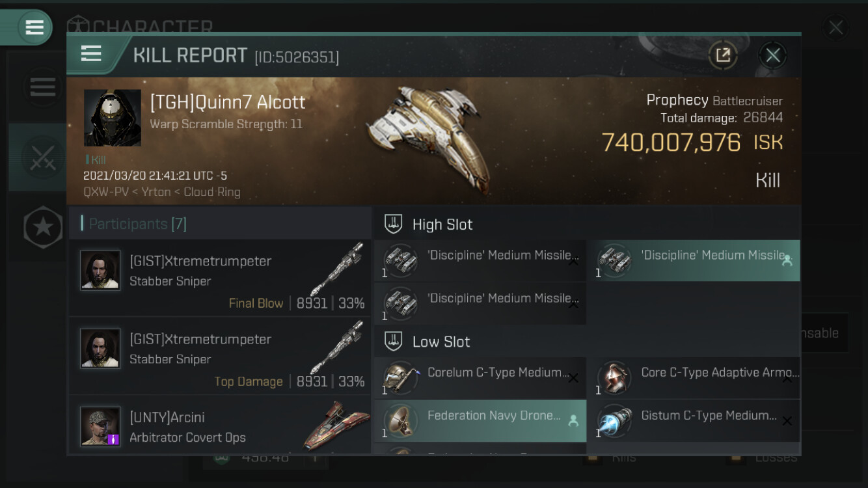Select the highlighted 'Discipline' Medium Missile module
Viewport: 868px width, 488px height.
coord(694,261)
